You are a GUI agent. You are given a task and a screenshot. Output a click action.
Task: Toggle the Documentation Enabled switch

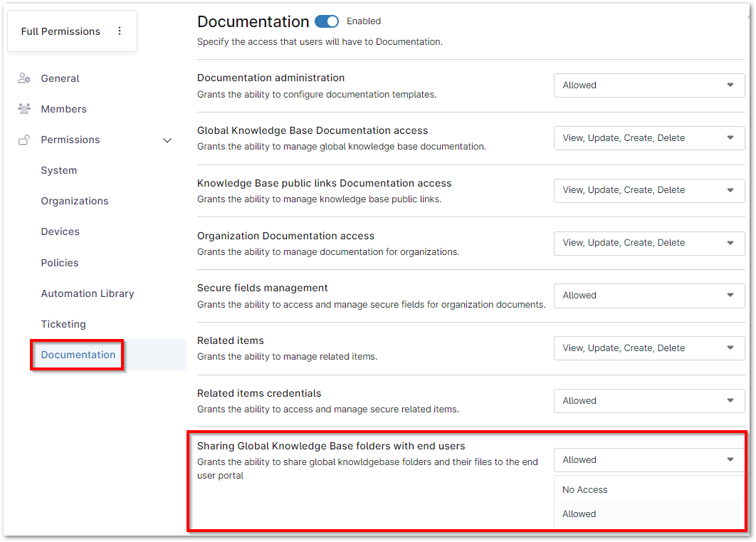click(327, 21)
